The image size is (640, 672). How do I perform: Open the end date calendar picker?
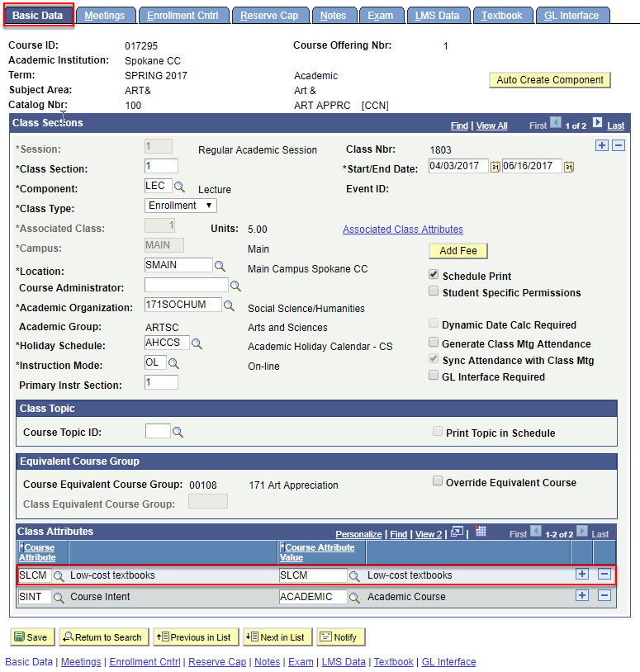[x=569, y=166]
